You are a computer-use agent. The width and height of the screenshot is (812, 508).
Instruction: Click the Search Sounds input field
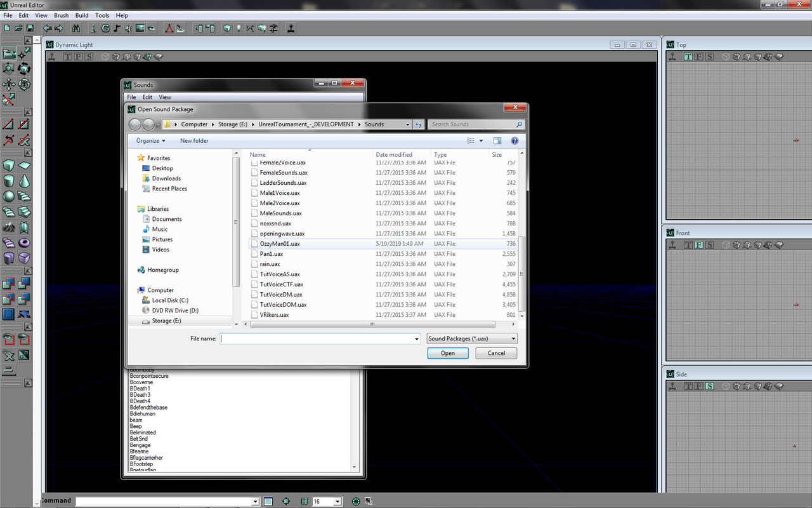[476, 124]
